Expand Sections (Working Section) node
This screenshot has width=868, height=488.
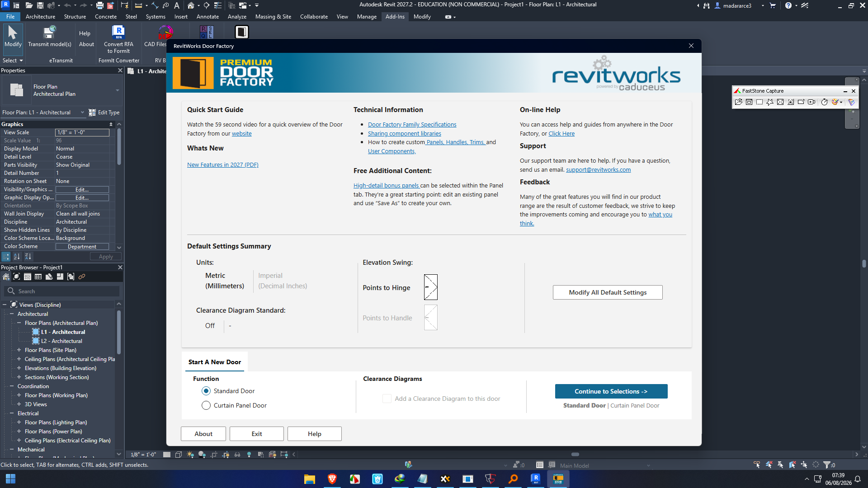pos(19,377)
